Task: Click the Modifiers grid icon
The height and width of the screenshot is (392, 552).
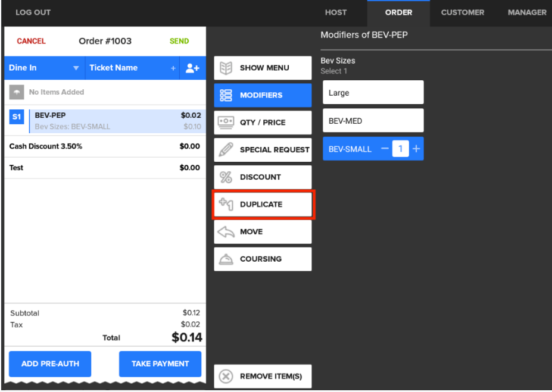Action: (x=226, y=95)
